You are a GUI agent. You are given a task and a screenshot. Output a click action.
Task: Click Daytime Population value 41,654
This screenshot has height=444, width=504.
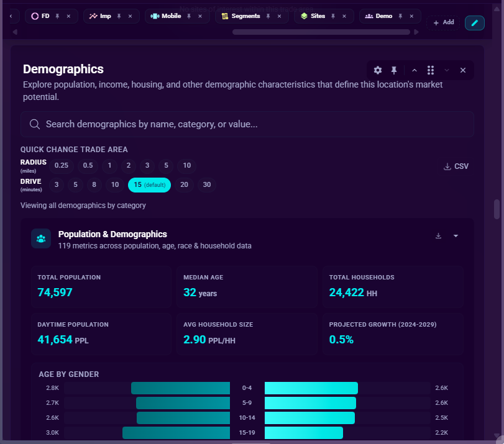coord(55,340)
